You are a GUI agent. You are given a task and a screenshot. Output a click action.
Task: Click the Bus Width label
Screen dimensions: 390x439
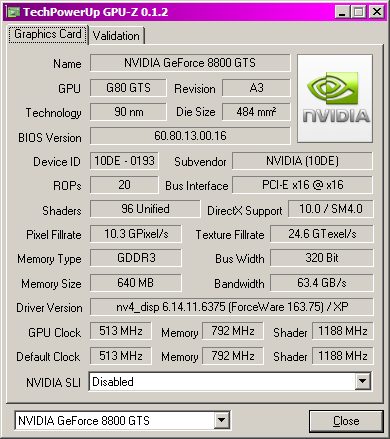240,259
